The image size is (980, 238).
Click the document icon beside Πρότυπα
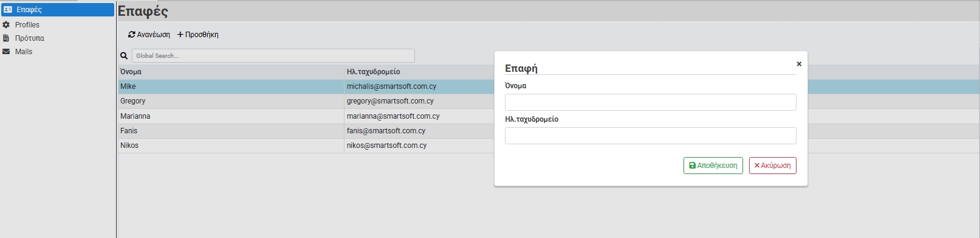click(x=6, y=38)
